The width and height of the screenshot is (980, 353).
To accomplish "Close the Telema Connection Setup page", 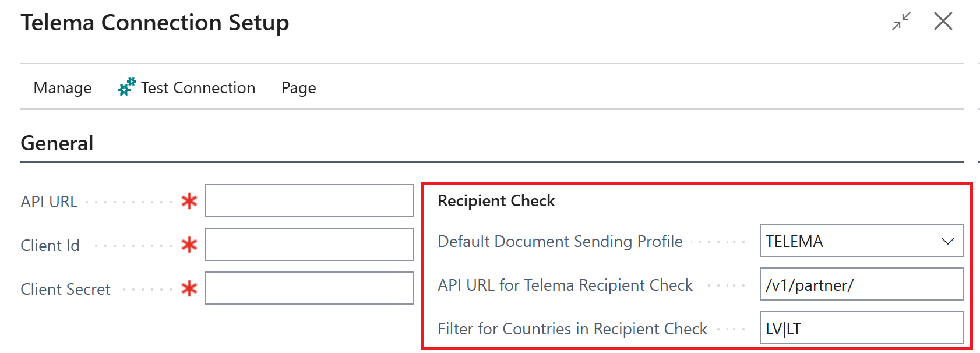I will coord(943,22).
